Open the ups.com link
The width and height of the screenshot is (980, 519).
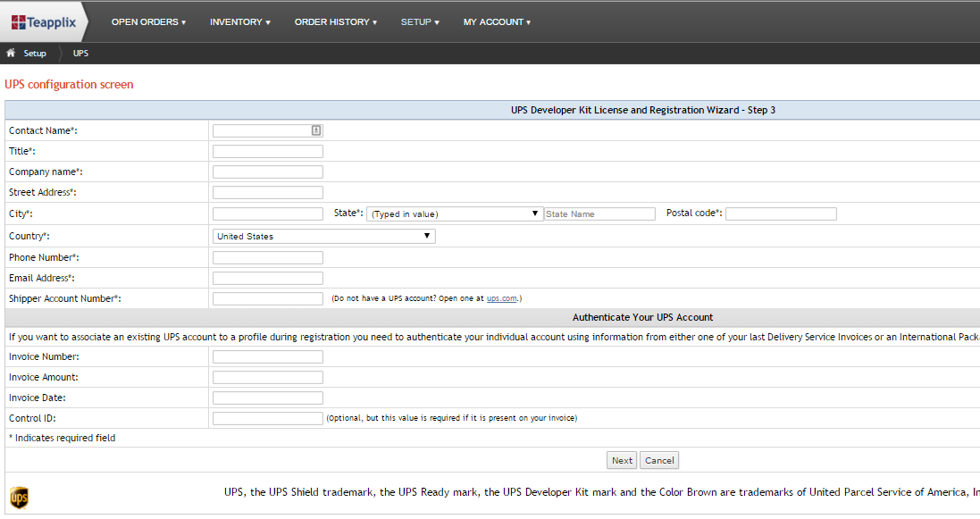point(502,299)
